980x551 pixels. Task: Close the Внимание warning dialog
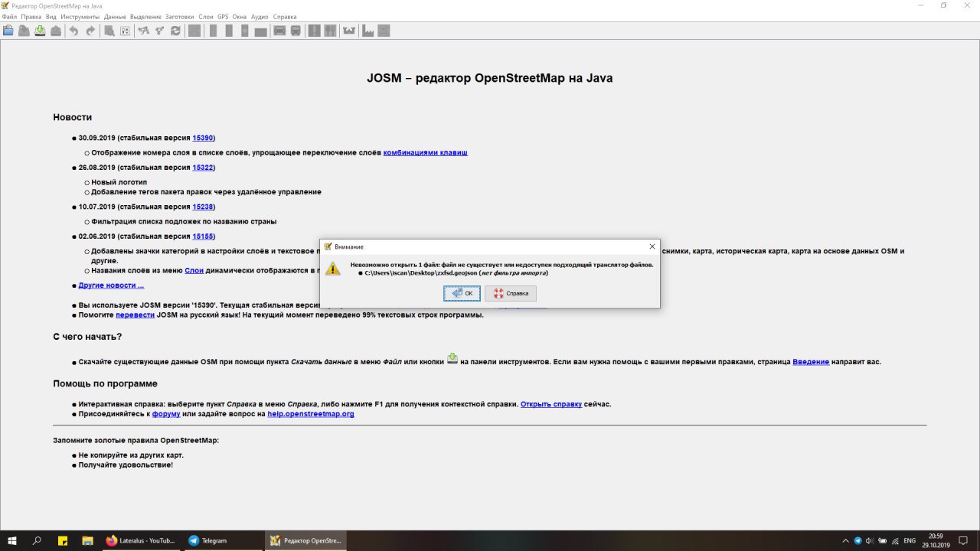652,246
